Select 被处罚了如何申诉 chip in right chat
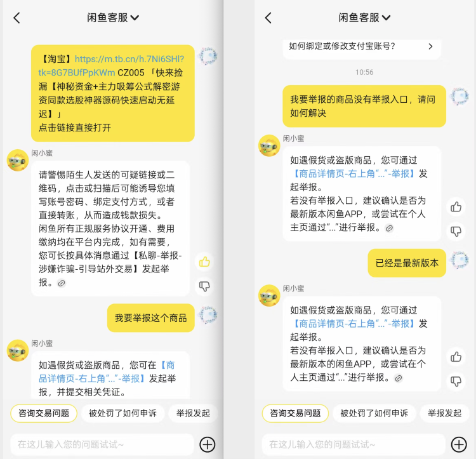 pyautogui.click(x=374, y=413)
